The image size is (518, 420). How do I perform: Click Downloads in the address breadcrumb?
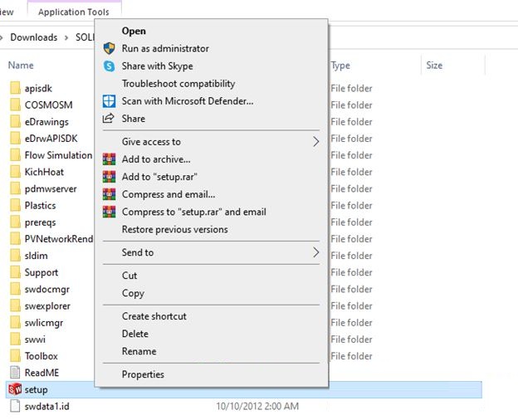pyautogui.click(x=34, y=37)
